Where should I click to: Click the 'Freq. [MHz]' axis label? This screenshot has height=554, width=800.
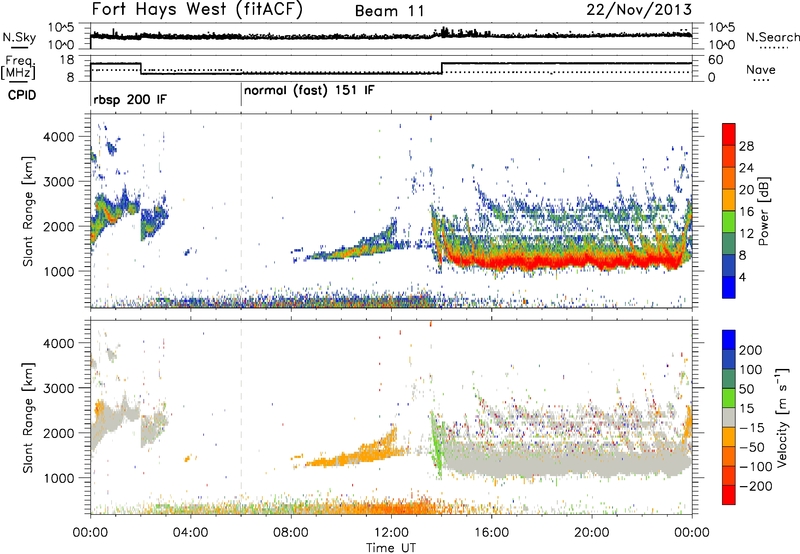(18, 67)
